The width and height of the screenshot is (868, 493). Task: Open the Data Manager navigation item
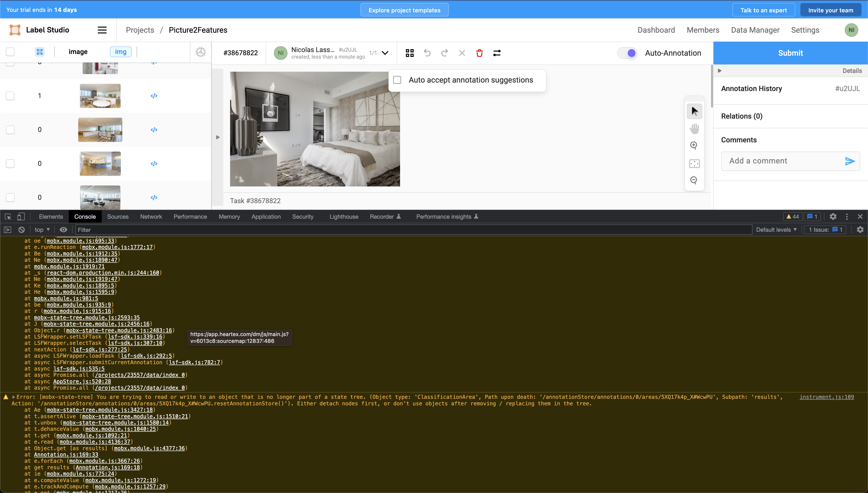755,30
